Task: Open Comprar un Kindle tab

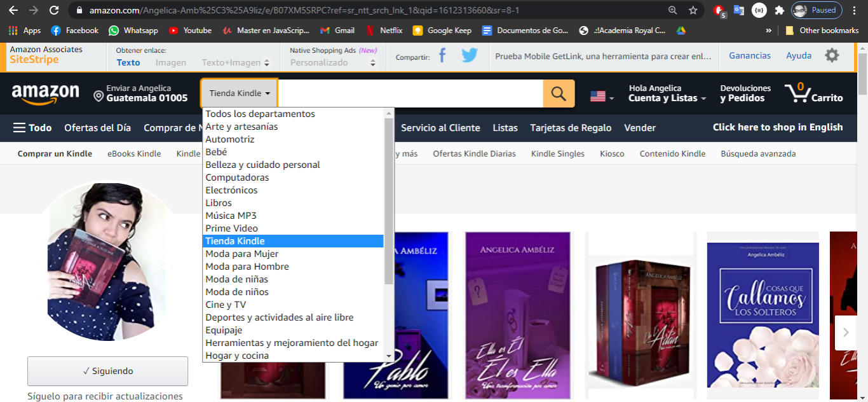Action: pos(55,153)
